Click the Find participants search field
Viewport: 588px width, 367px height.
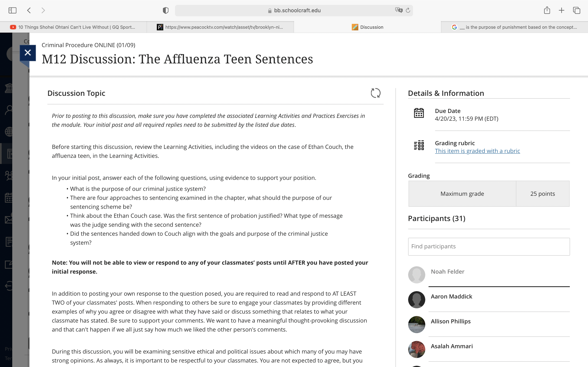click(489, 247)
